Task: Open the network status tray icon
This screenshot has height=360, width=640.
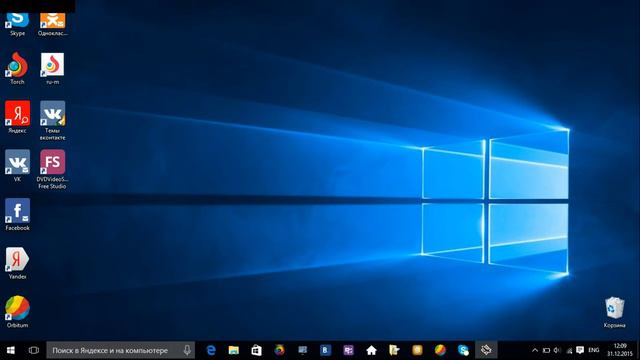Action: [569, 350]
